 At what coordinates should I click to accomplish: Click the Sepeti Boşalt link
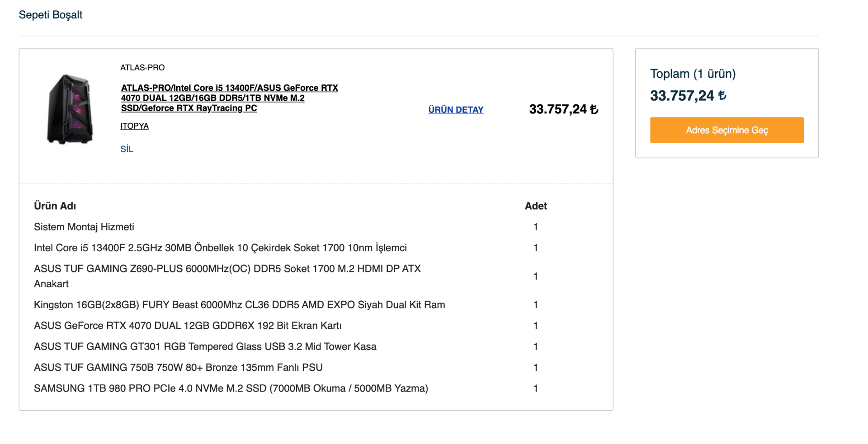pos(51,15)
